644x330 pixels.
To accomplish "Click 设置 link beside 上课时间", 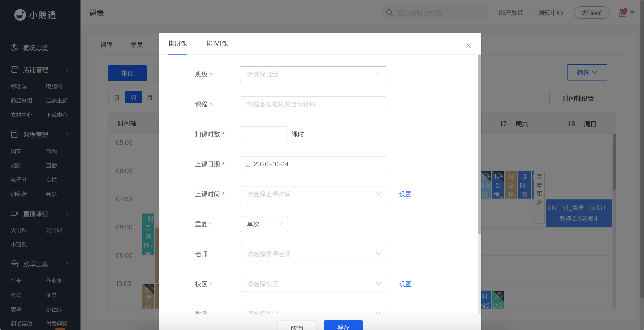I will pos(405,194).
